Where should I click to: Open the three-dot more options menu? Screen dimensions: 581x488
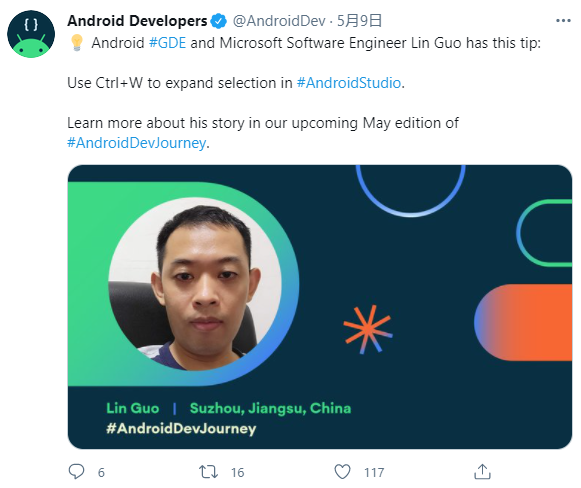click(x=563, y=21)
